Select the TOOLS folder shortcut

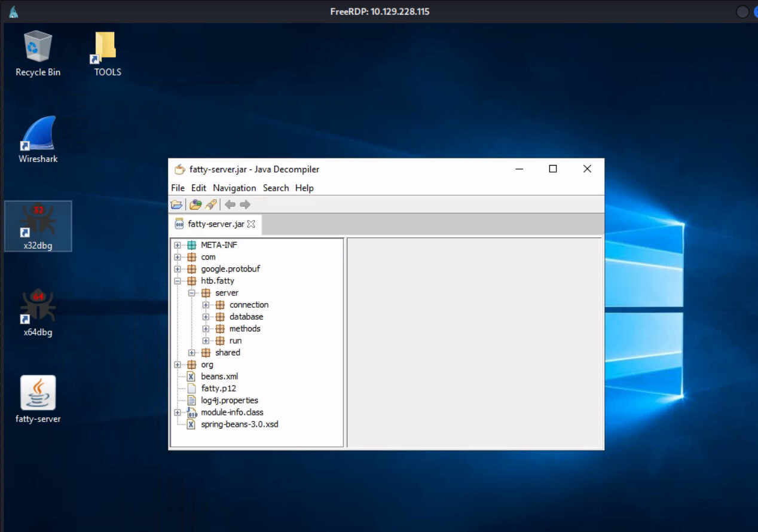(x=108, y=54)
